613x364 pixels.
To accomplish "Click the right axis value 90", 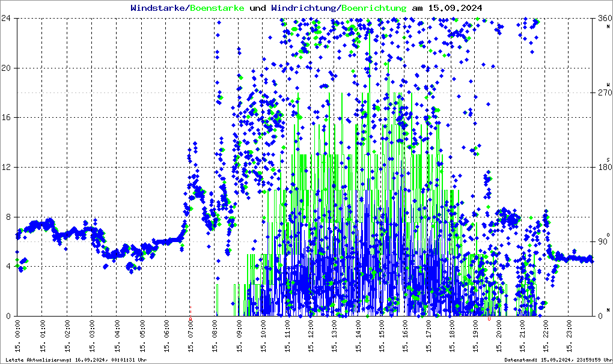I will point(602,241).
